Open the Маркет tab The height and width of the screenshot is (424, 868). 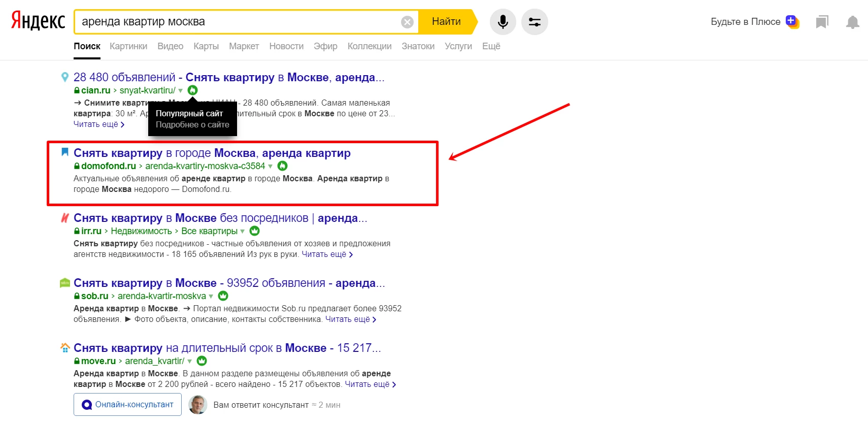(244, 46)
